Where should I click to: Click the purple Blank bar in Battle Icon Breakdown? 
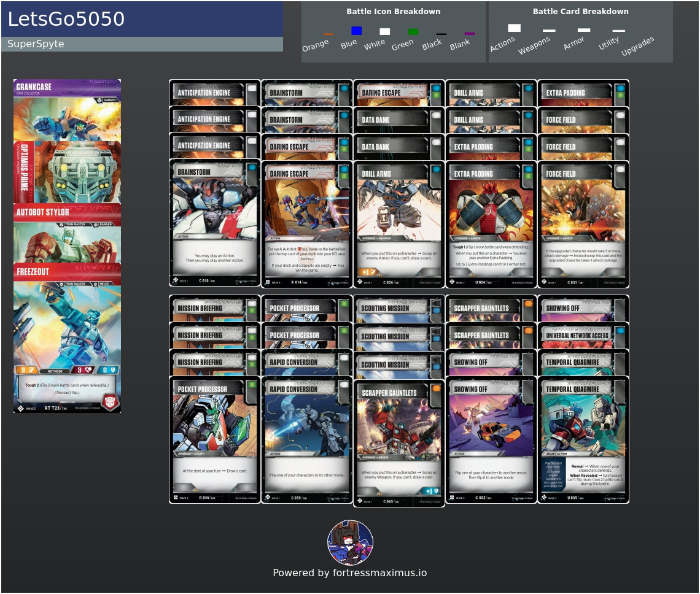[x=469, y=34]
